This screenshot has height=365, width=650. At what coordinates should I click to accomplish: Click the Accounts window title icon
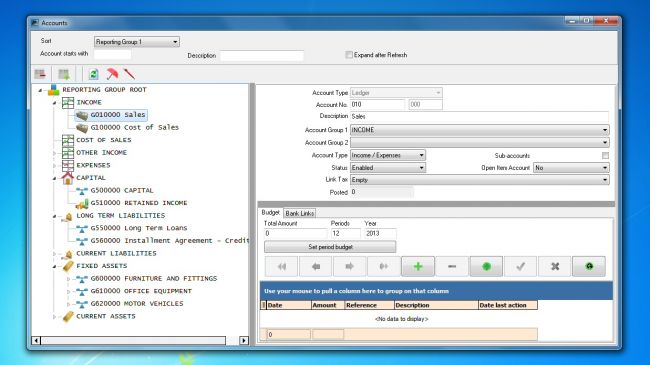point(35,23)
